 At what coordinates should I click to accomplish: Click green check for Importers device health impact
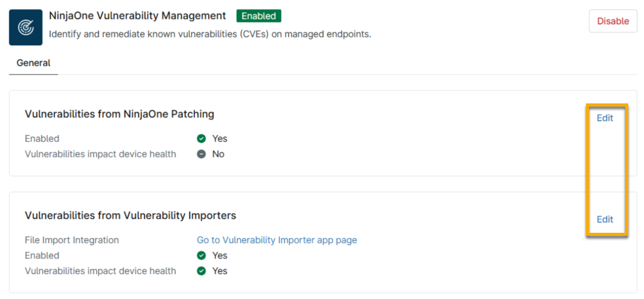pyautogui.click(x=202, y=271)
